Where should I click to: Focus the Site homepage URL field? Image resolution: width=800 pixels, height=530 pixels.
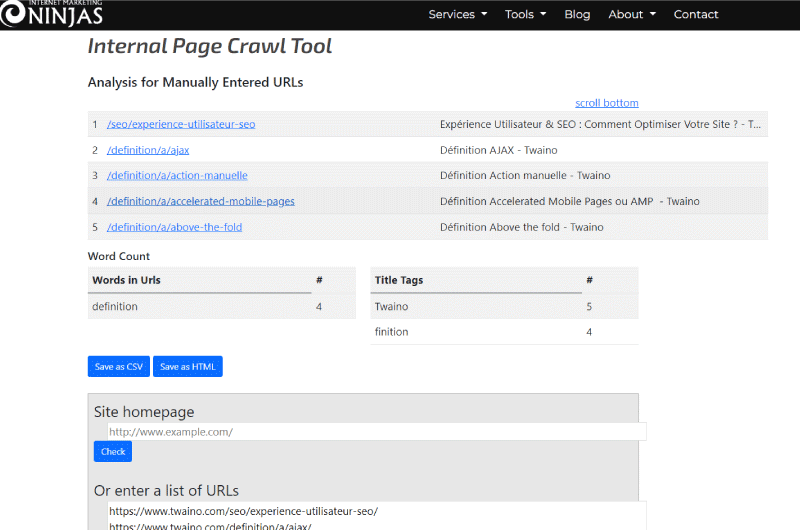coord(377,432)
